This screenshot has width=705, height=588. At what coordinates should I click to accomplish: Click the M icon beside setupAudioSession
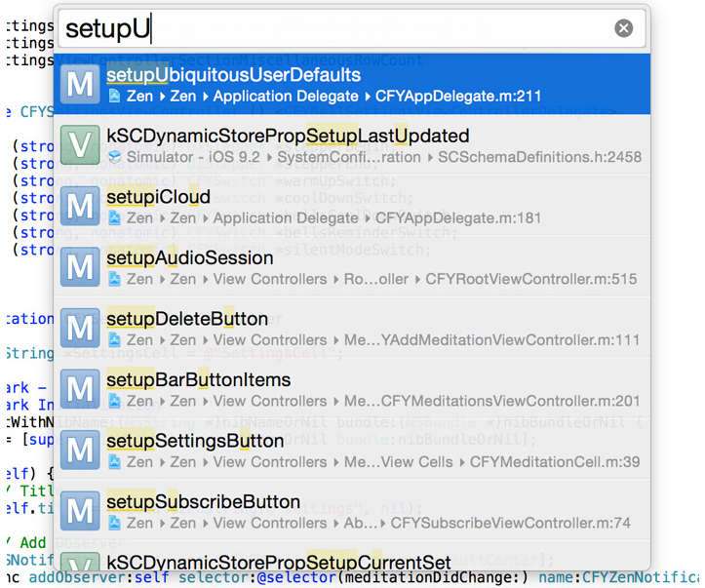tap(80, 267)
